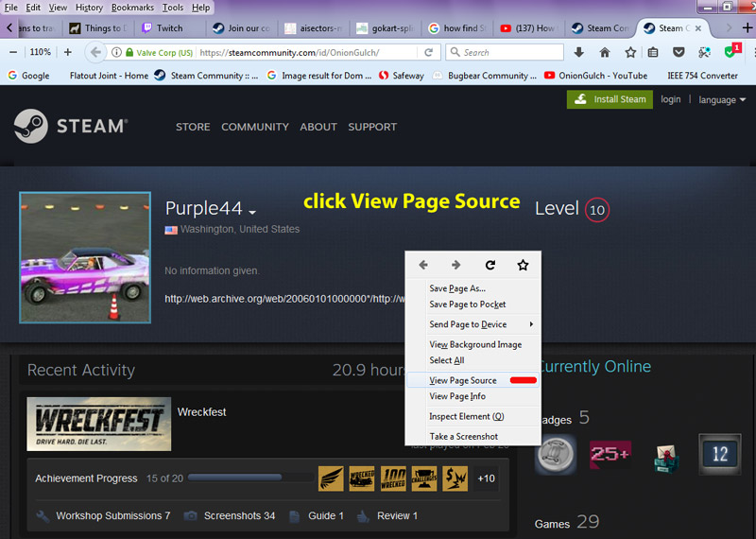Zoom out with the minus button
The width and height of the screenshot is (756, 539).
[13, 52]
